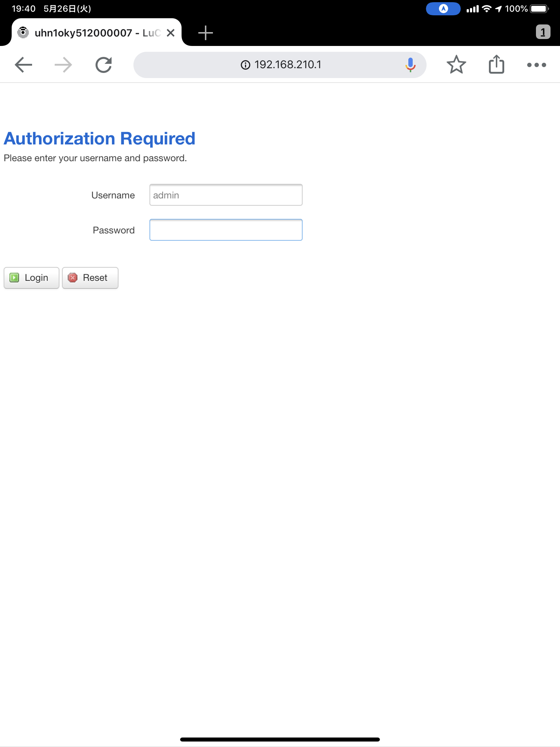Screen dimensions: 560x747
Task: Reload the page with refresh icon
Action: 104,65
